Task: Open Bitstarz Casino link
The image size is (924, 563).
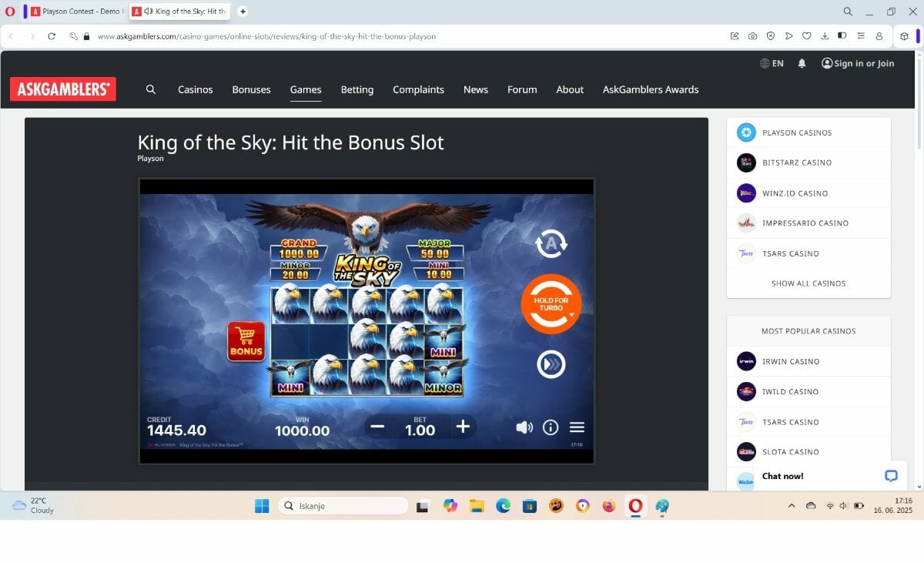Action: (808, 163)
